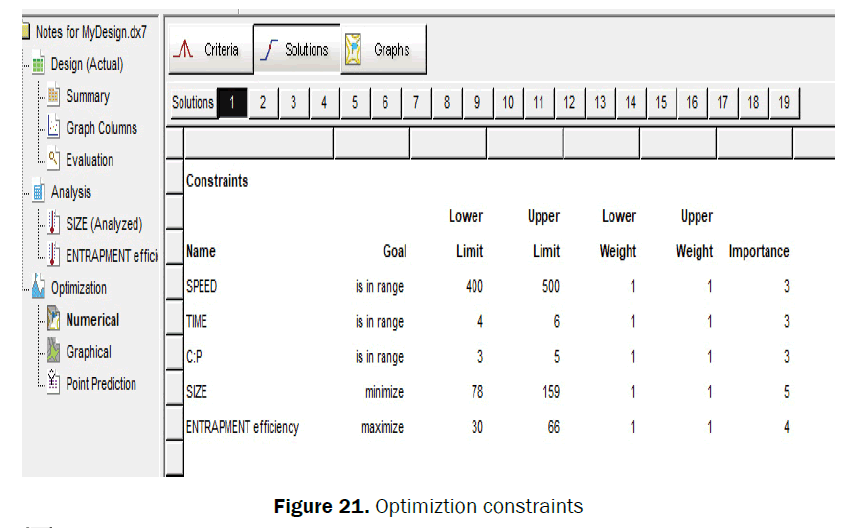Select solution number 2
The height and width of the screenshot is (528, 868).
[263, 102]
